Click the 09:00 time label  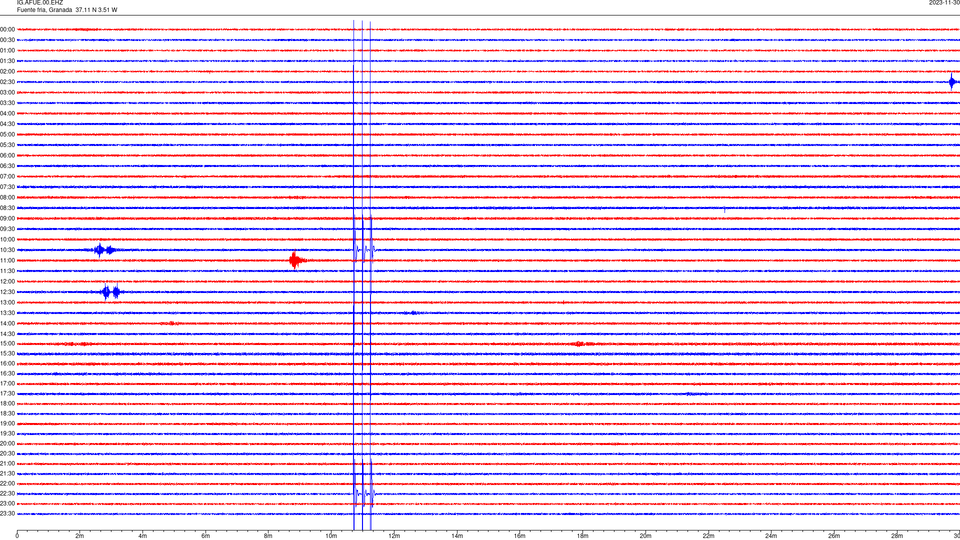pyautogui.click(x=7, y=219)
